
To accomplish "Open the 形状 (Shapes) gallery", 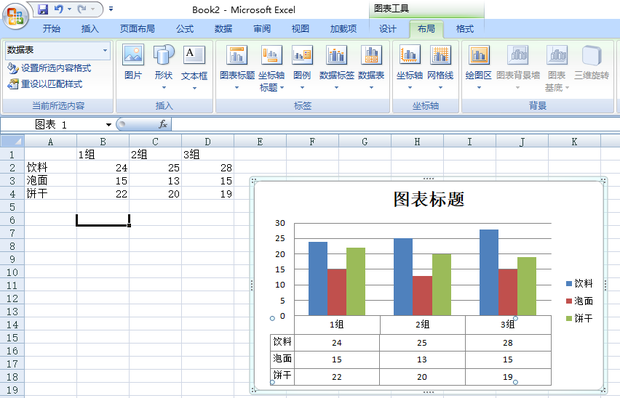I will tap(164, 66).
